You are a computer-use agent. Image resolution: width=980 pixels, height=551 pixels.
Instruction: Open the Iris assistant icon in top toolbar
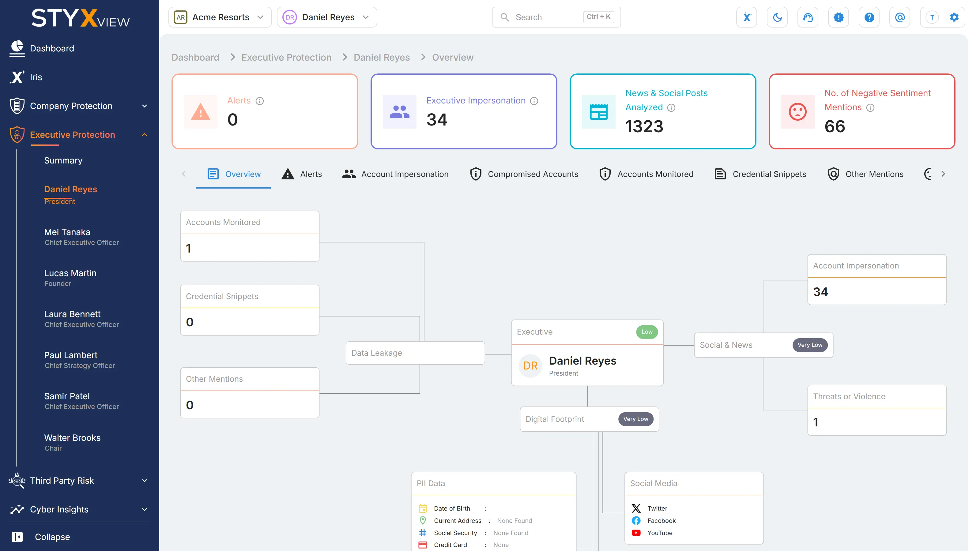746,17
